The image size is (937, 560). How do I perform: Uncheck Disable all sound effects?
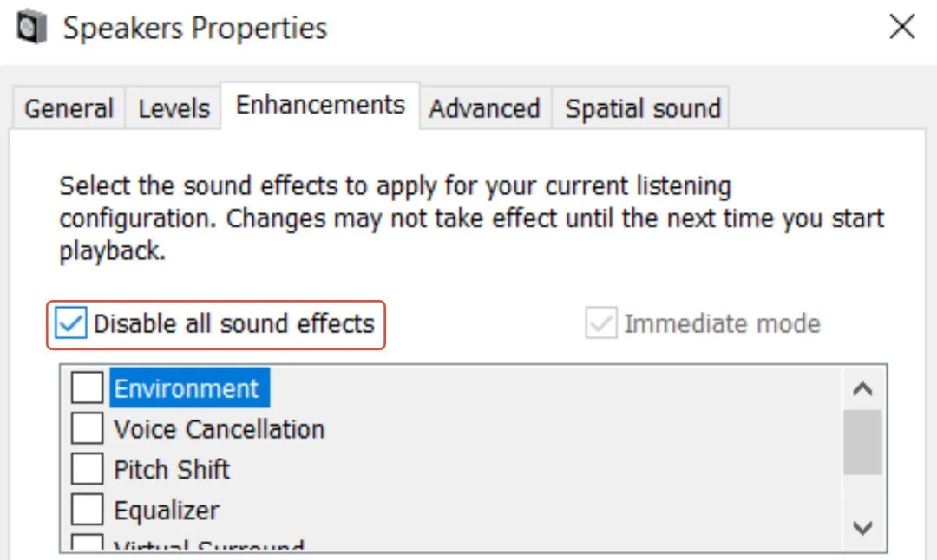click(x=70, y=323)
